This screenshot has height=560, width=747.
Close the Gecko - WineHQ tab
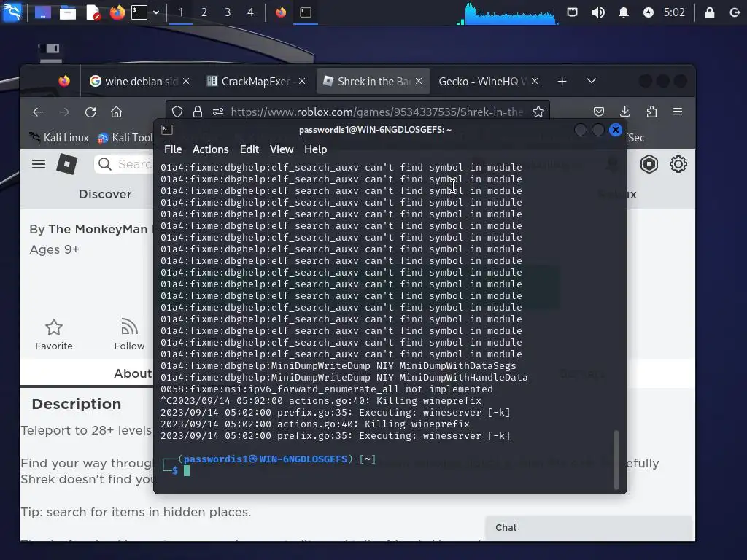click(535, 82)
